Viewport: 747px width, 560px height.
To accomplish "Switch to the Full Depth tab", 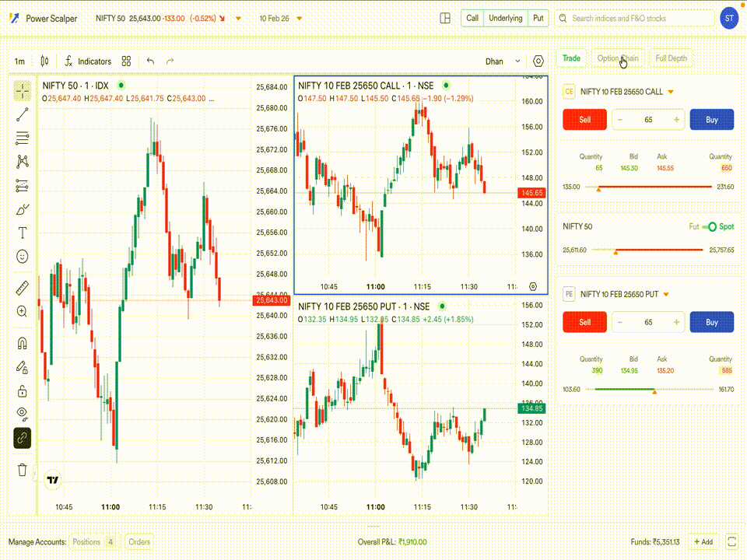I will tap(671, 58).
